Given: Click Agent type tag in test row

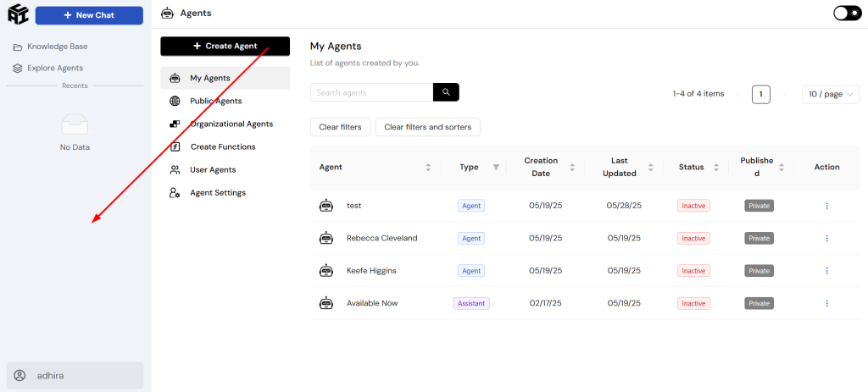Looking at the screenshot, I should tap(471, 206).
